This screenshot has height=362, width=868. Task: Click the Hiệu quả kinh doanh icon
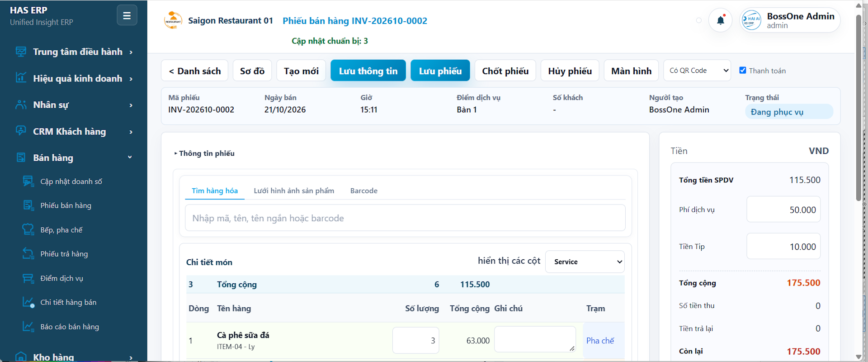tap(21, 78)
